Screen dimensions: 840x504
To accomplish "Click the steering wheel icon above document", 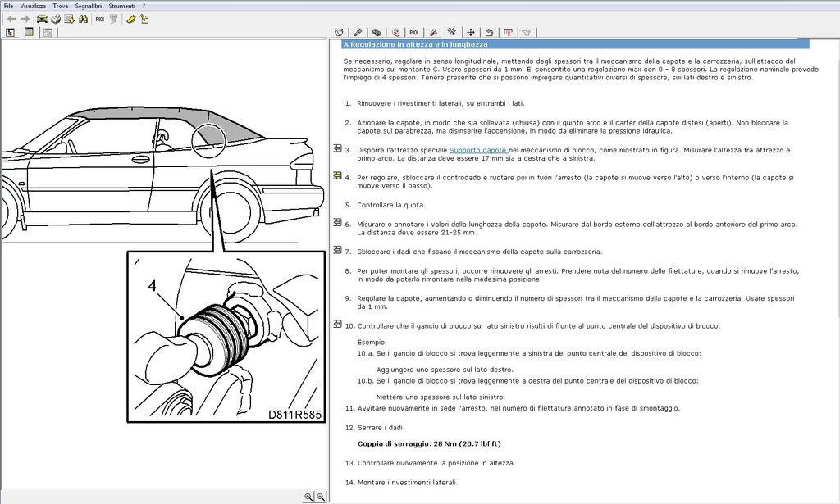I will pyautogui.click(x=339, y=33).
